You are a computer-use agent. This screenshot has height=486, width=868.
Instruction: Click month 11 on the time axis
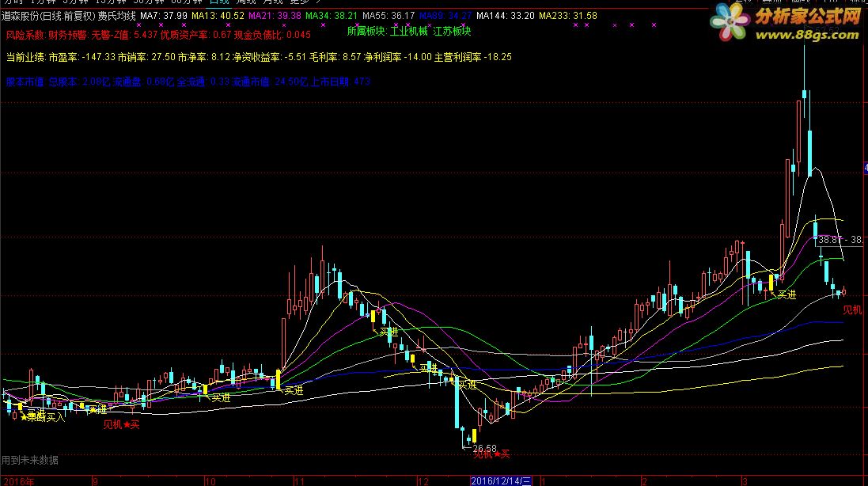click(x=299, y=481)
